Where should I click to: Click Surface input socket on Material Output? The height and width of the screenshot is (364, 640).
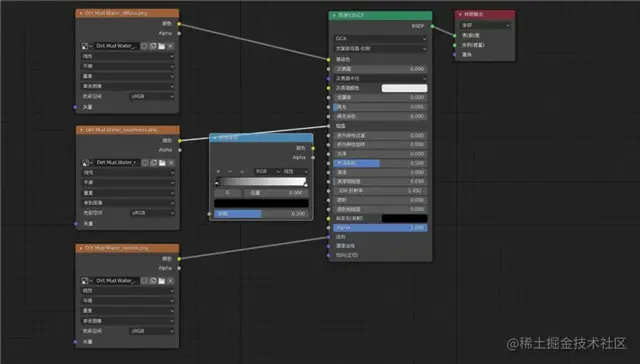(x=455, y=36)
